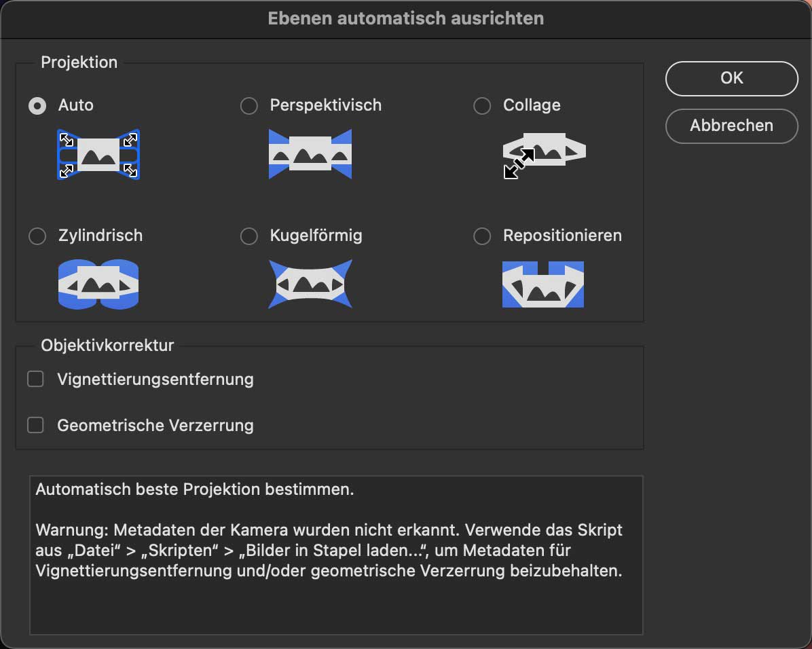Enable the Geometrische Verzerrung checkbox
The image size is (812, 649).
click(x=35, y=426)
